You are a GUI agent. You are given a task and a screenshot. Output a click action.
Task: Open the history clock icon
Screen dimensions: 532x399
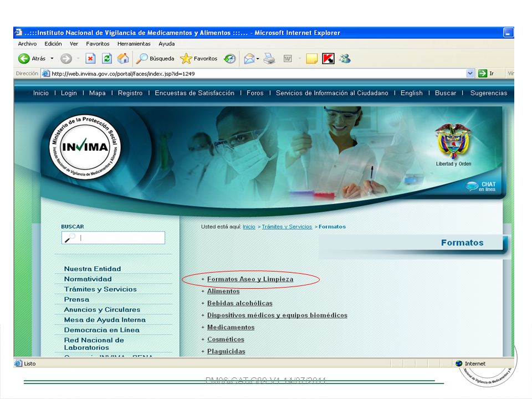(x=229, y=59)
